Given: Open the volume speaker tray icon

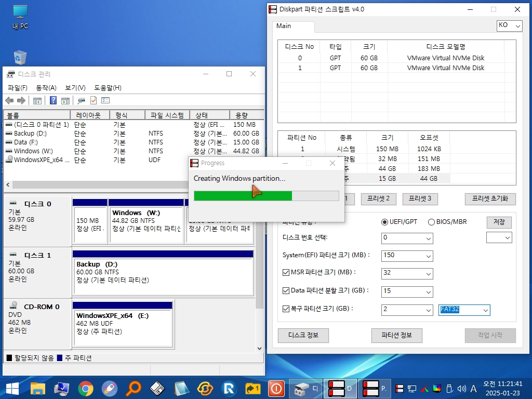Looking at the screenshot, I should [x=461, y=389].
